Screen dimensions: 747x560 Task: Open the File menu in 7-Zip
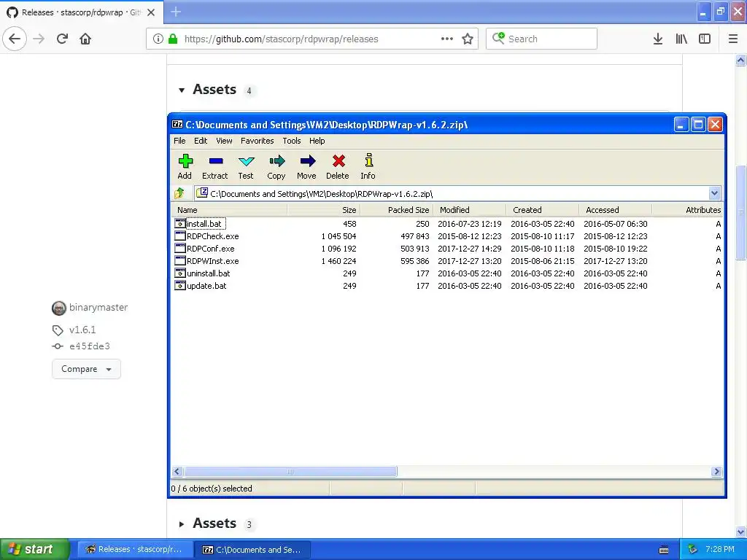[x=179, y=141]
